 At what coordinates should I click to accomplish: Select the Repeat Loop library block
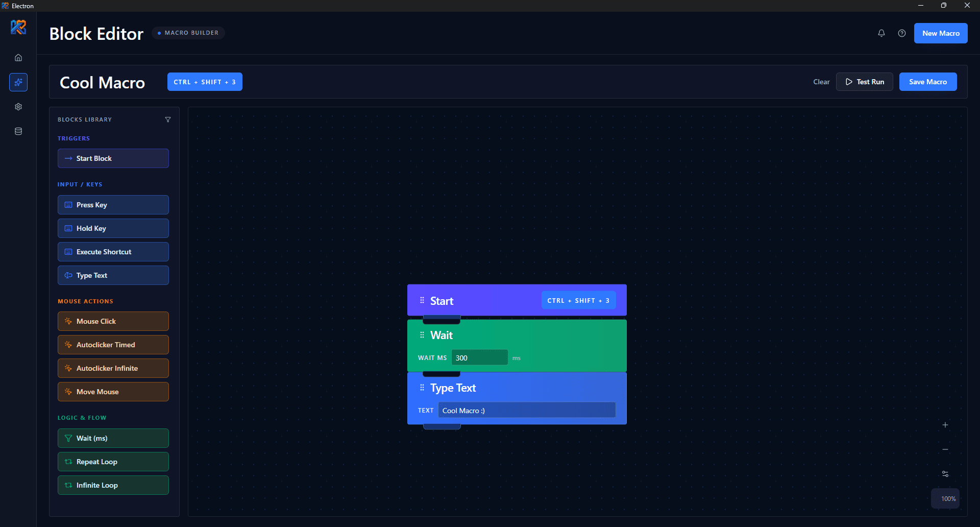coord(113,462)
